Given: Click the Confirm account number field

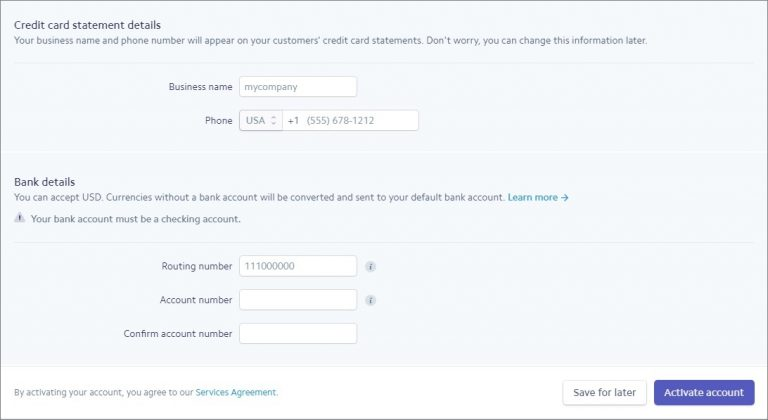Looking at the screenshot, I should tap(298, 334).
